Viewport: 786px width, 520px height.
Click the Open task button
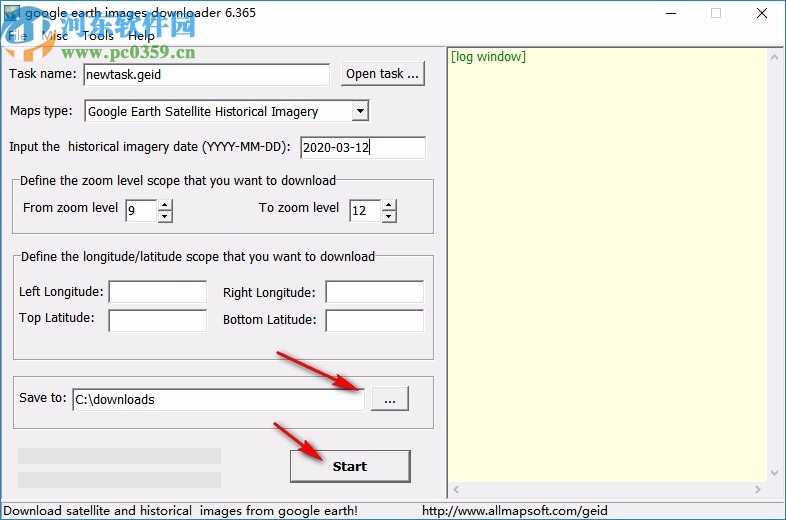pos(383,74)
